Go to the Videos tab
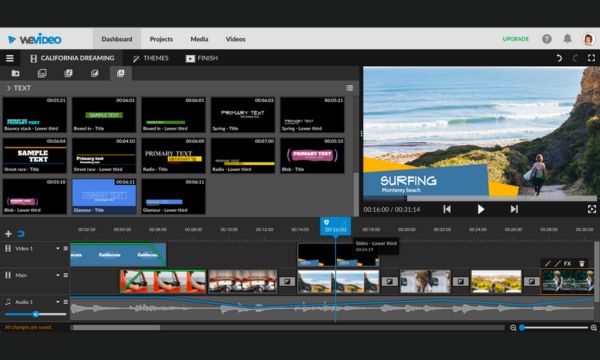 coord(235,39)
